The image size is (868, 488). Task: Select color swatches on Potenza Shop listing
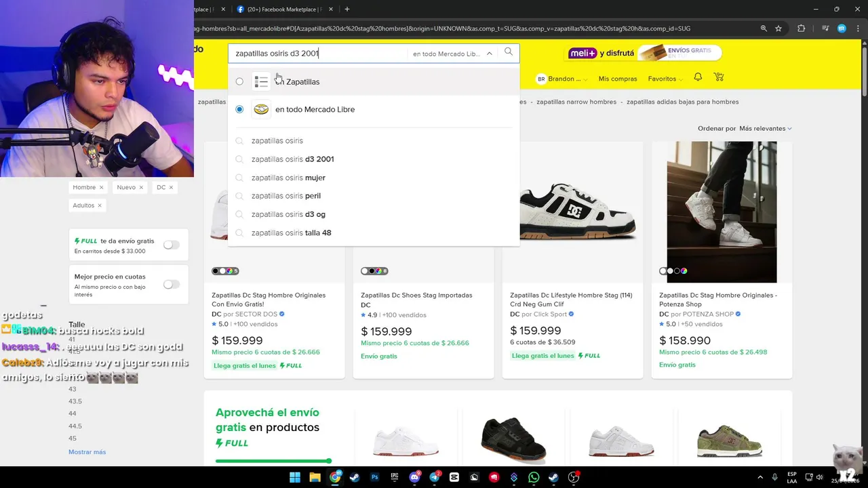pos(674,271)
